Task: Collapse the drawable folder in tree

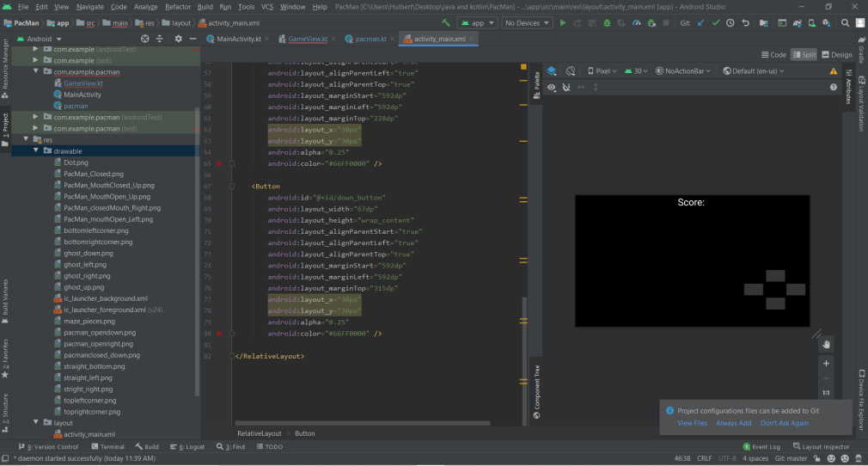Action: tap(35, 150)
